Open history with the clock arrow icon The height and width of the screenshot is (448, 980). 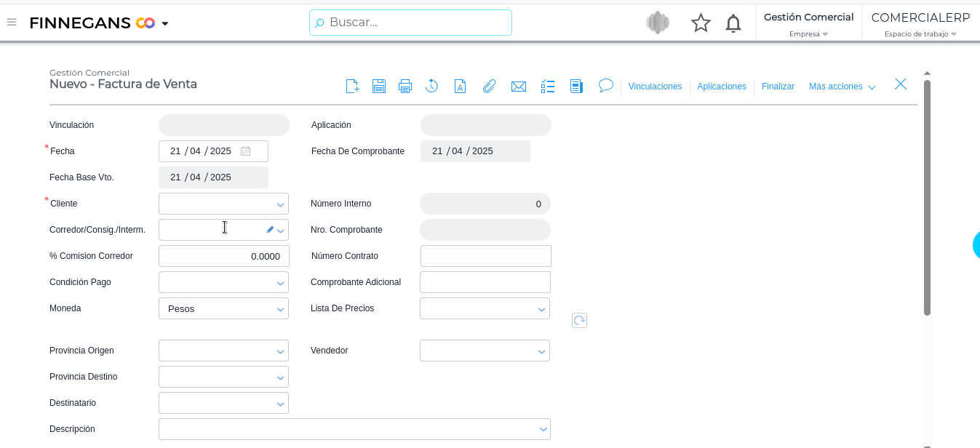tap(431, 87)
